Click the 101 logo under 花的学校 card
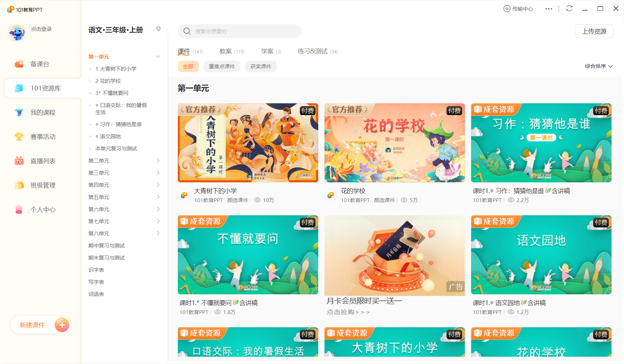The width and height of the screenshot is (624, 364). [331, 195]
